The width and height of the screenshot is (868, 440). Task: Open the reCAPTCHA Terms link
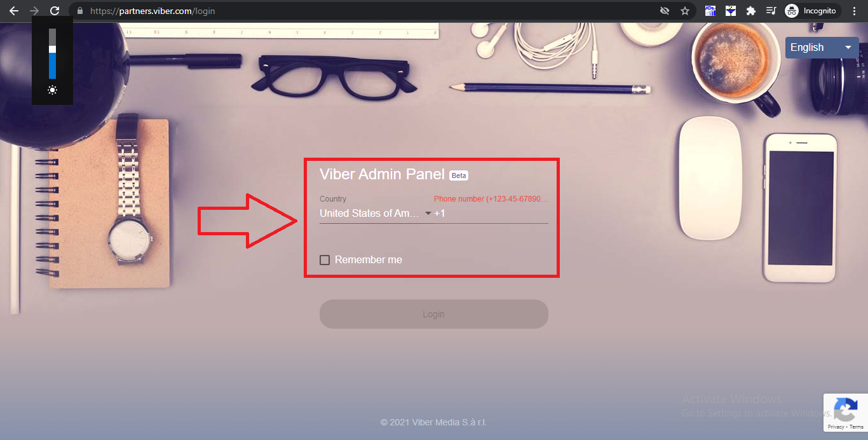pyautogui.click(x=857, y=427)
